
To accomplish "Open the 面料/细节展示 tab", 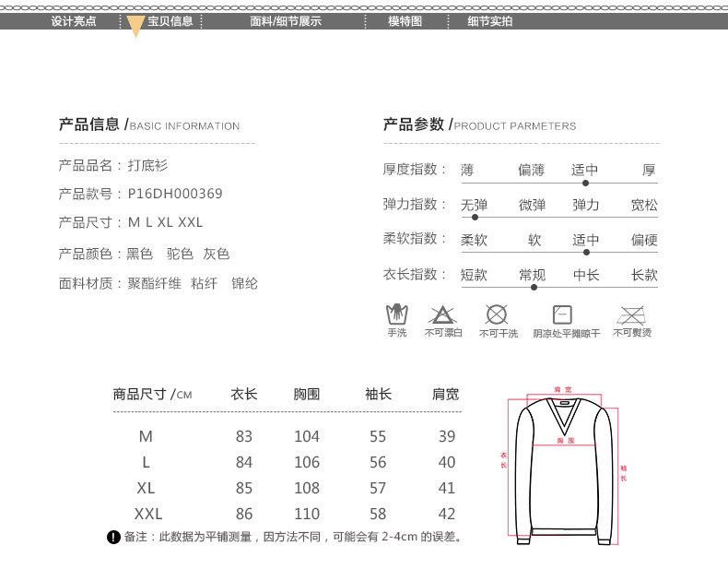I will [x=286, y=21].
